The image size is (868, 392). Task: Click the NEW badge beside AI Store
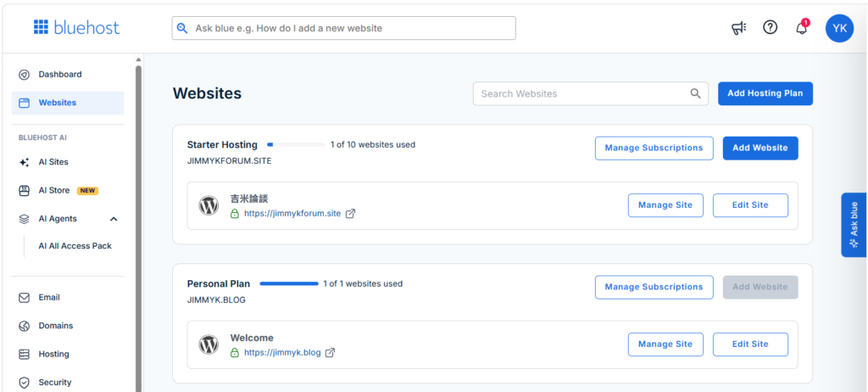click(87, 191)
